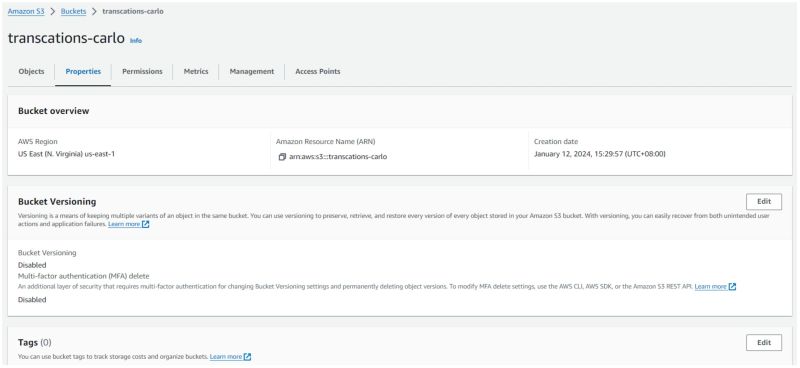
Task: Copy the bucket ARN with the copy icon
Action: [x=282, y=157]
